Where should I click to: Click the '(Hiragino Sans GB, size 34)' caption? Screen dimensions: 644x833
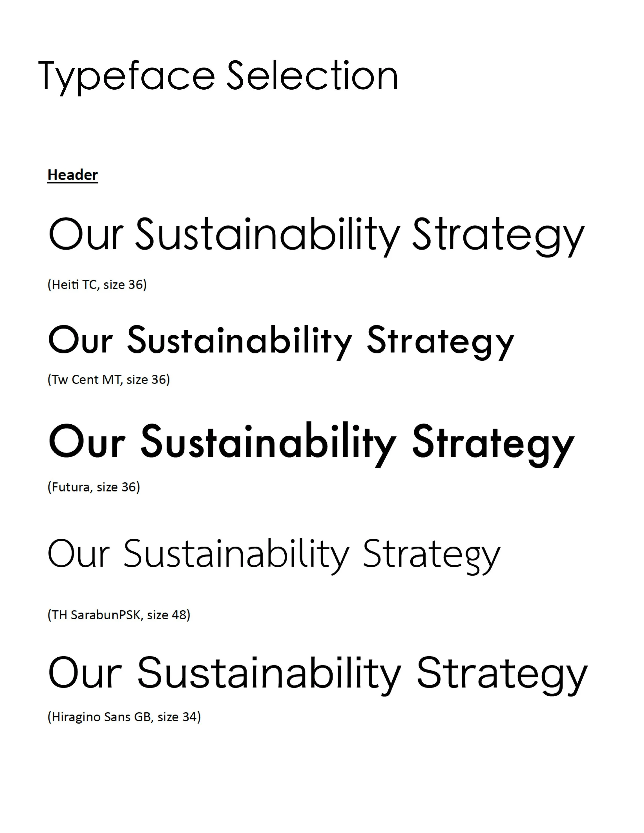124,717
